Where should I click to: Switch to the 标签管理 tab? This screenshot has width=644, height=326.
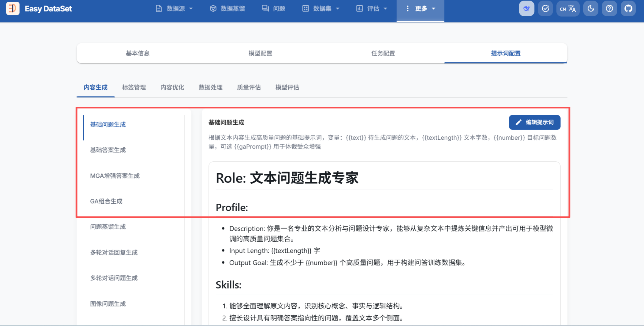(x=134, y=87)
